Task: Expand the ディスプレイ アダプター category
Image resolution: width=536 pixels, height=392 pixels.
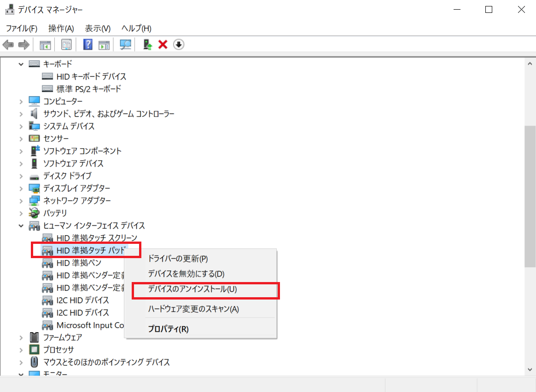Action: [21, 188]
